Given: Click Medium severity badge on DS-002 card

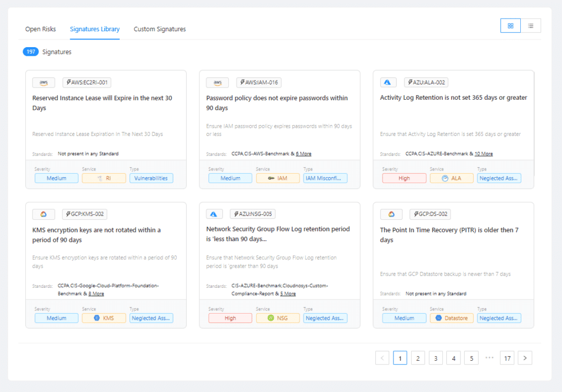Looking at the screenshot, I should point(404,318).
